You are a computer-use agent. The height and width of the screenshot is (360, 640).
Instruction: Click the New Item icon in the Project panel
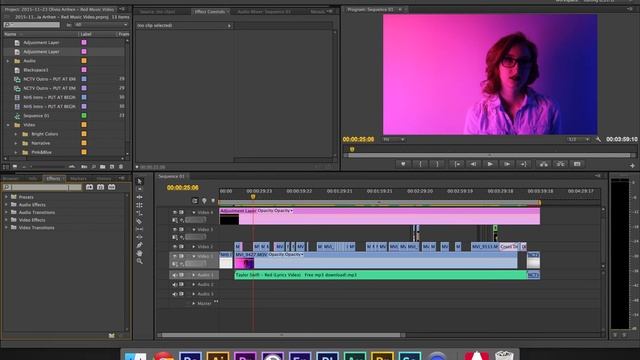(x=112, y=167)
